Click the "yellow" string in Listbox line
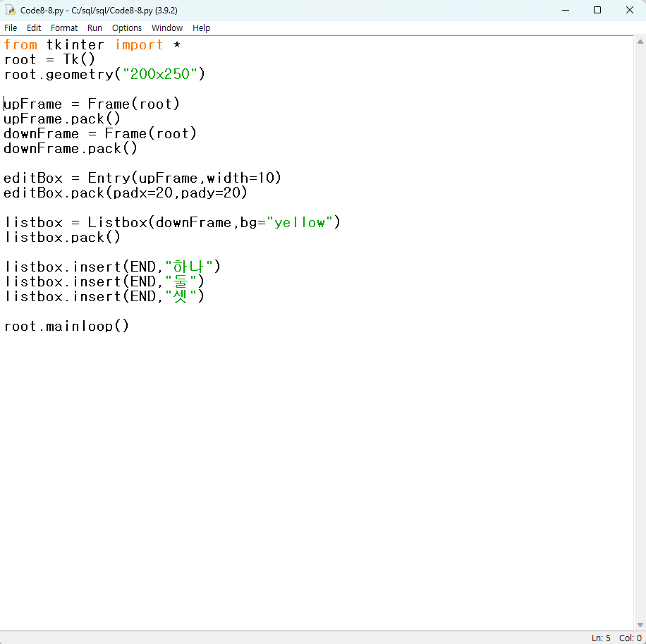646x644 pixels. point(300,222)
